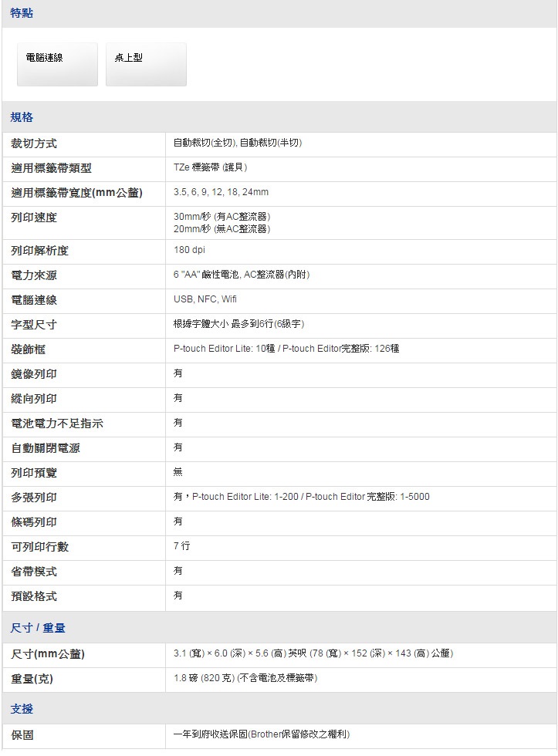
Task: Click the 自動關閉電源 row label
Action: pyautogui.click(x=46, y=448)
